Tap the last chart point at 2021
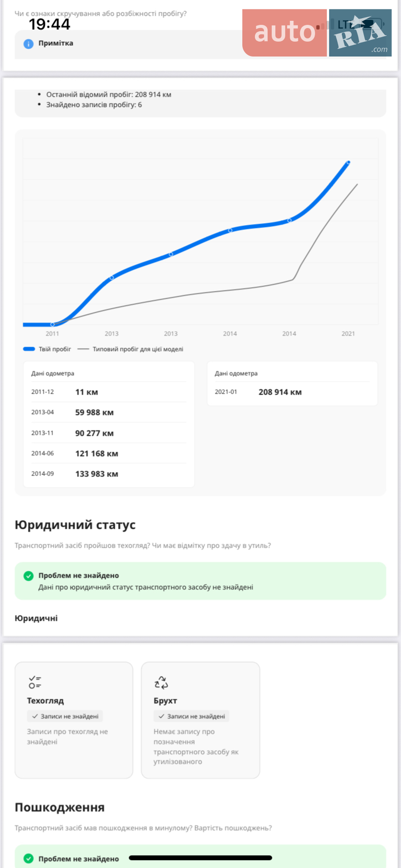Screen dimensions: 401x868 (348, 162)
